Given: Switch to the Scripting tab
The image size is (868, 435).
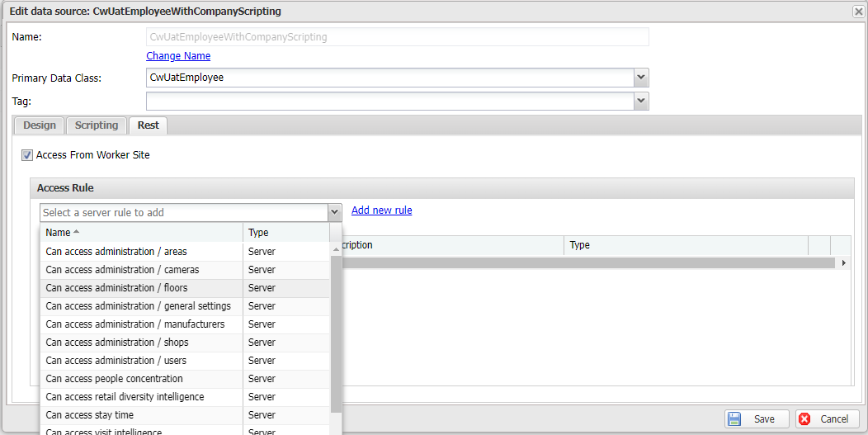Looking at the screenshot, I should (97, 125).
